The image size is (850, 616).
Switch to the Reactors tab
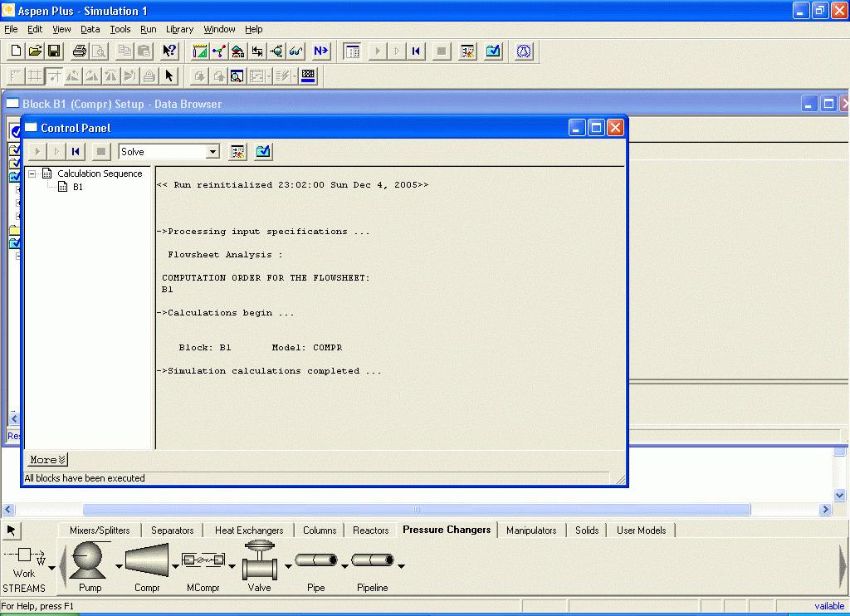371,530
